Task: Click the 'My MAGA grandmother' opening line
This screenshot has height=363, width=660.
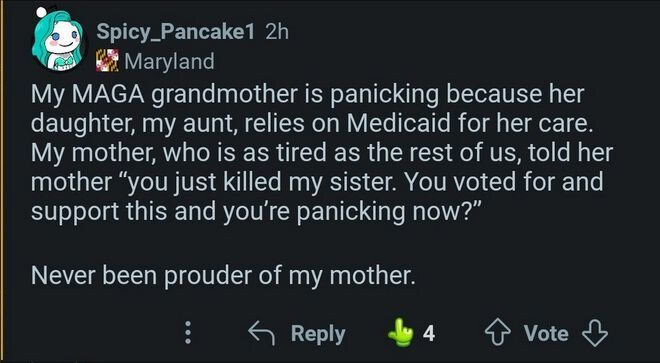Action: click(x=308, y=95)
